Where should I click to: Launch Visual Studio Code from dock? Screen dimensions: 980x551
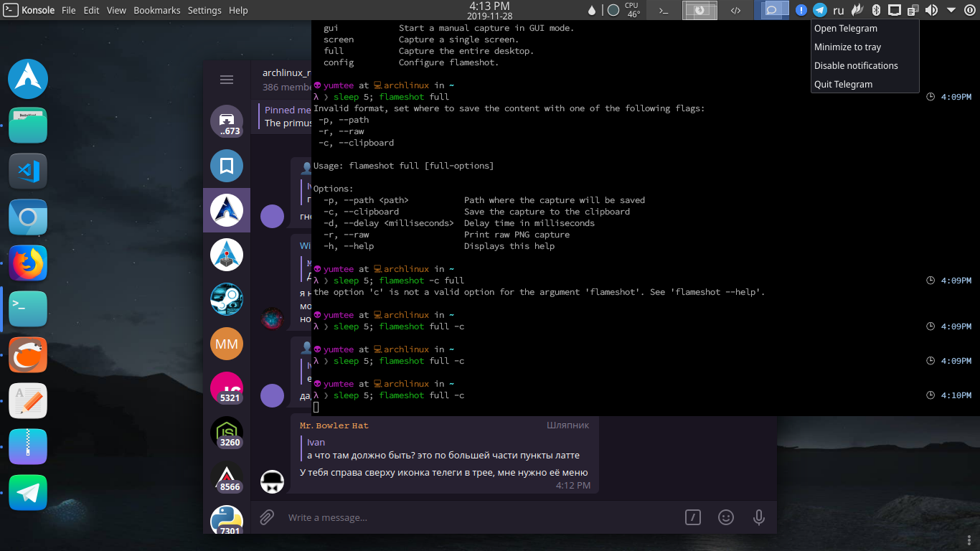tap(28, 171)
